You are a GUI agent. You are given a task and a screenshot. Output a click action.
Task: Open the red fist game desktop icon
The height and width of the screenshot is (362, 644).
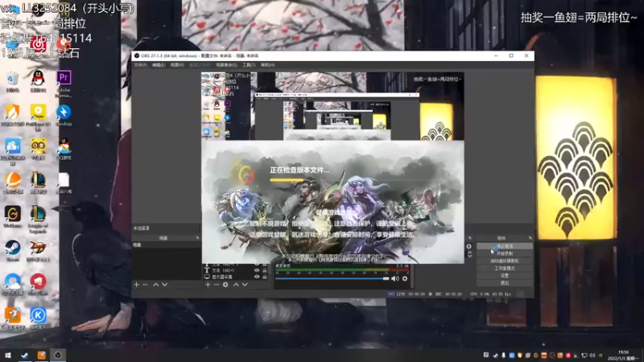coord(38,285)
